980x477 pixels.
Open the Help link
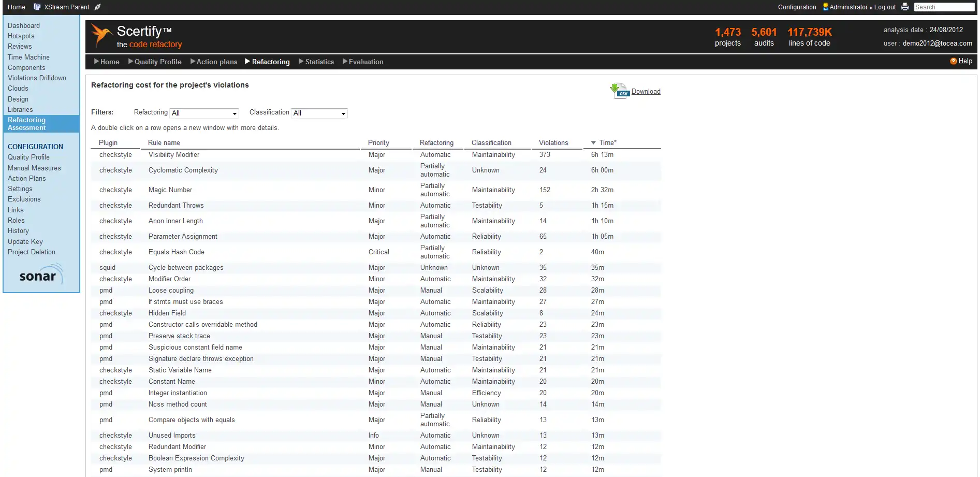[x=965, y=61]
